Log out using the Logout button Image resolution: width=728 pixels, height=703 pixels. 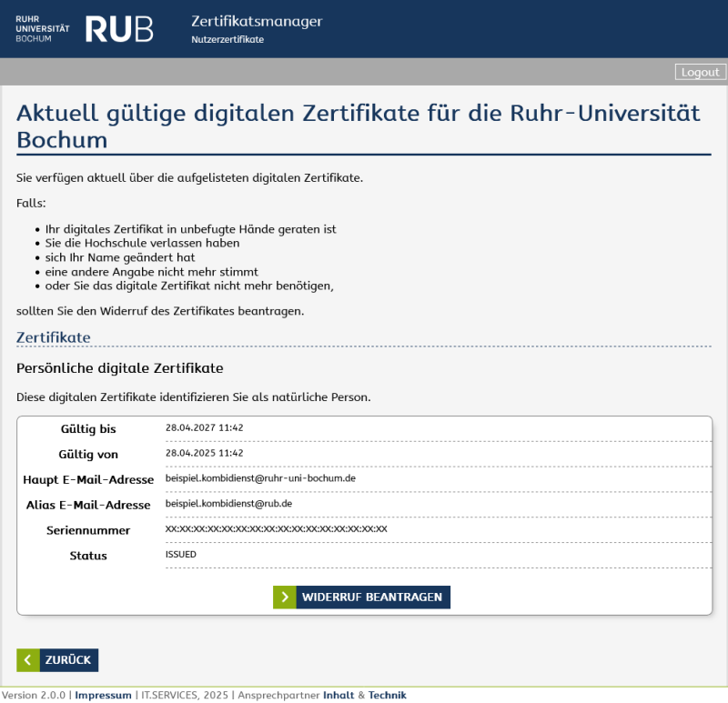pos(700,72)
